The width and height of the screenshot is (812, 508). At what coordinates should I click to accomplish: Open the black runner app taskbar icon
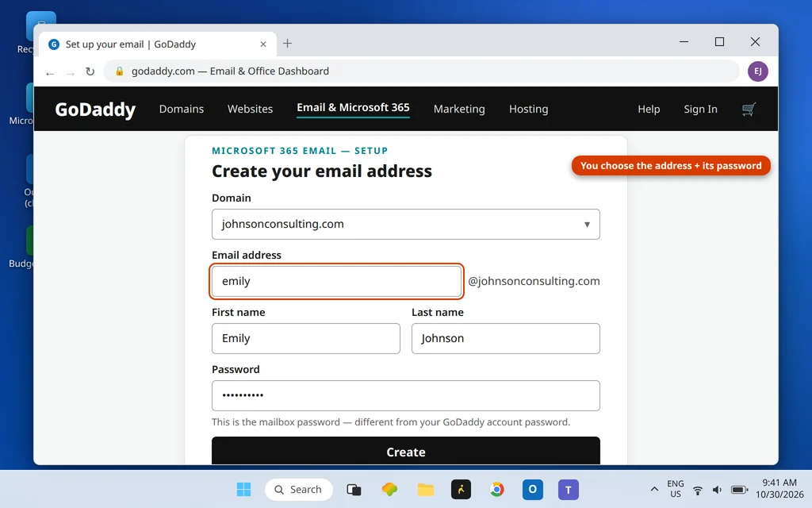click(461, 489)
